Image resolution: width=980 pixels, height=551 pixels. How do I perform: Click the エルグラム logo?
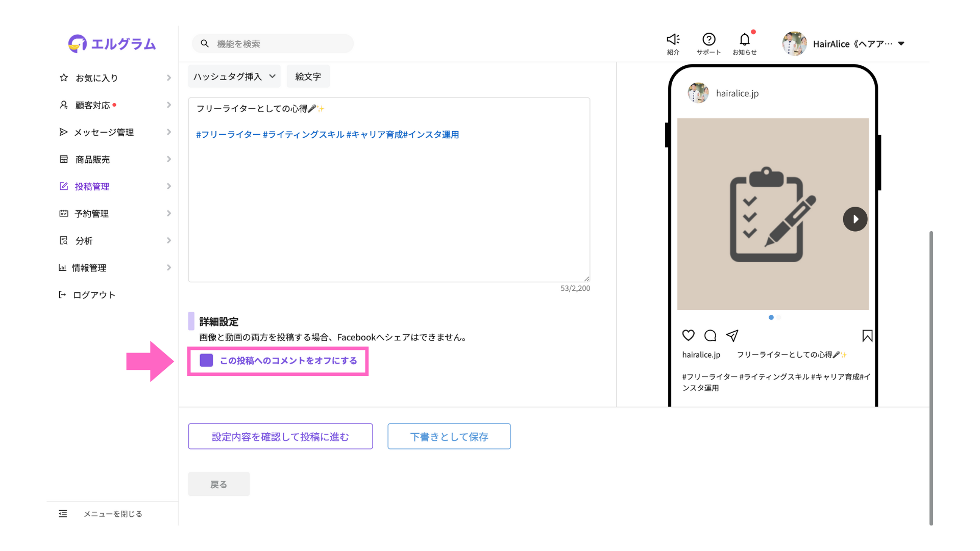[x=112, y=44]
